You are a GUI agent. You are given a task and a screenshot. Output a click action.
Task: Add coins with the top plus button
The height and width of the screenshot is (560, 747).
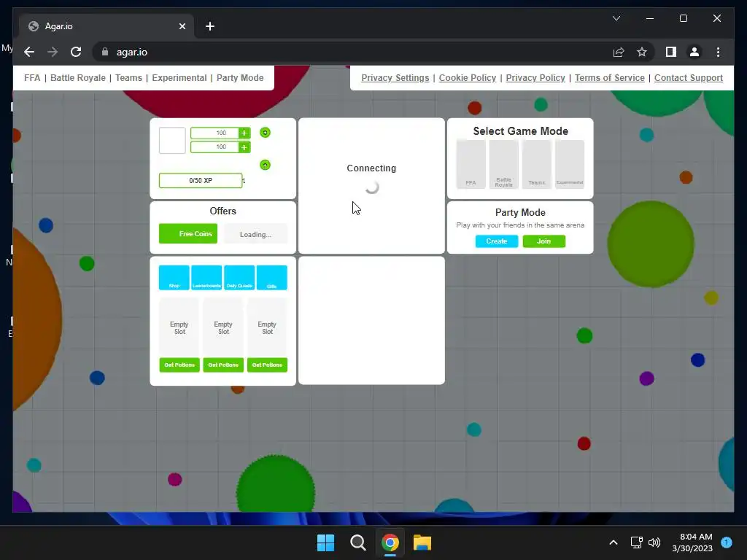pyautogui.click(x=244, y=133)
